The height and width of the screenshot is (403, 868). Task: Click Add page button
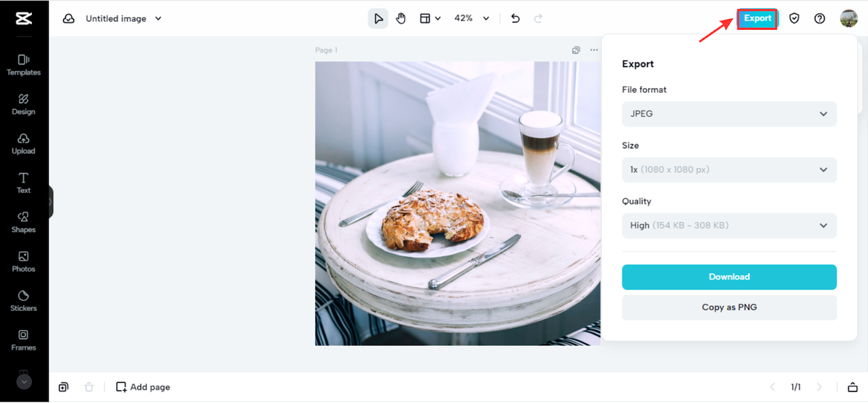[143, 387]
